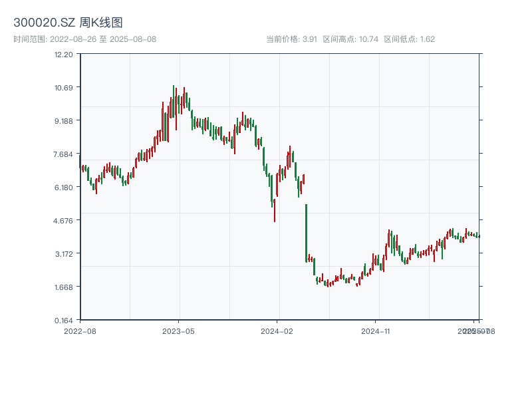Select the 时间范围 date range text
The image size is (532, 399).
84,39
